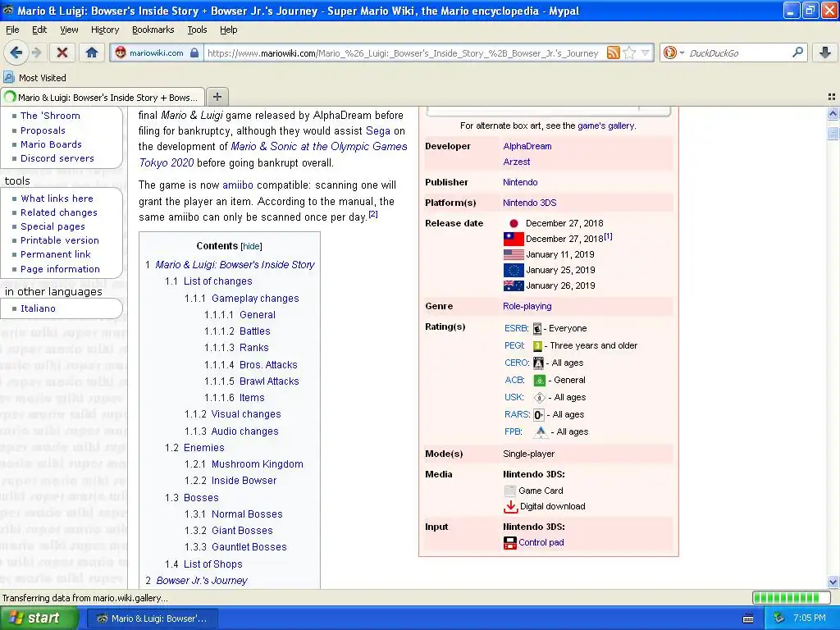This screenshot has width=840, height=630.
Task: Click the Europe flag icon
Action: point(514,270)
